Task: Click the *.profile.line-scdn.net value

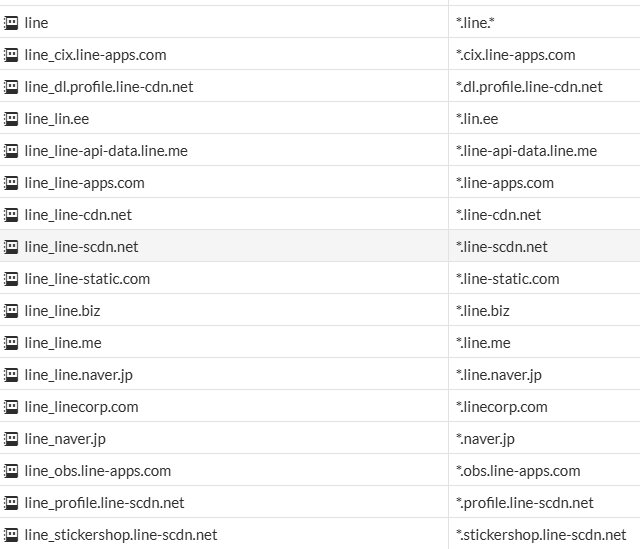Action: [x=525, y=503]
